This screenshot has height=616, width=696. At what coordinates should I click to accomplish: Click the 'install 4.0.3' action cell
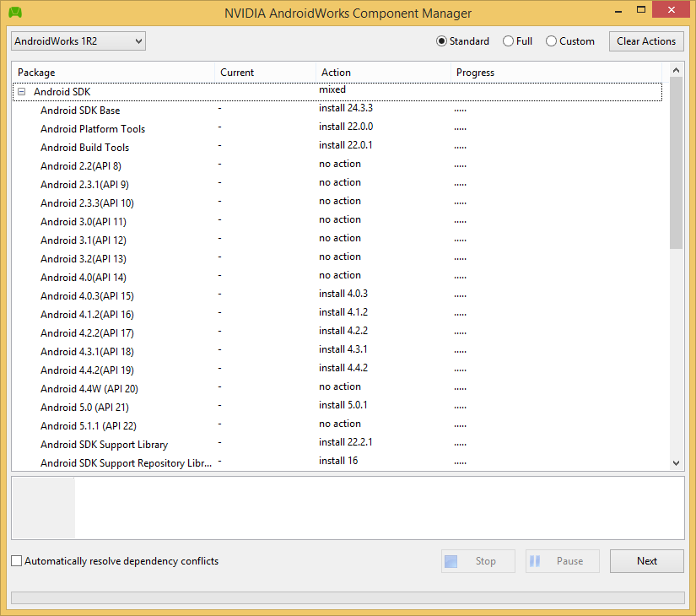point(343,294)
